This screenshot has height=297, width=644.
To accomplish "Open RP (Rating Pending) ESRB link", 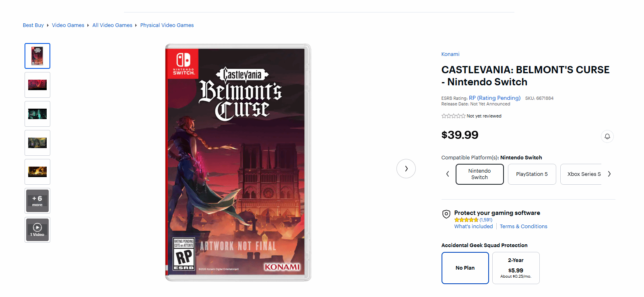I will click(495, 98).
